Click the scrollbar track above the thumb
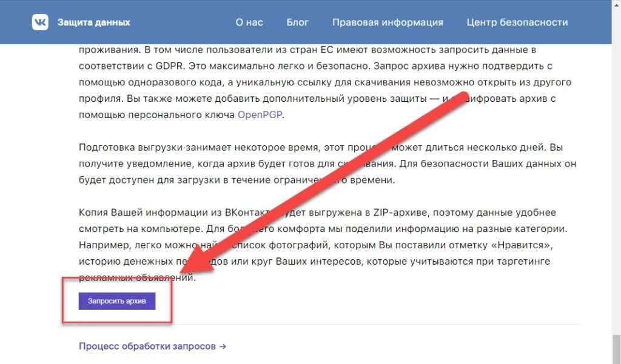The width and height of the screenshot is (621, 364). coord(616,182)
